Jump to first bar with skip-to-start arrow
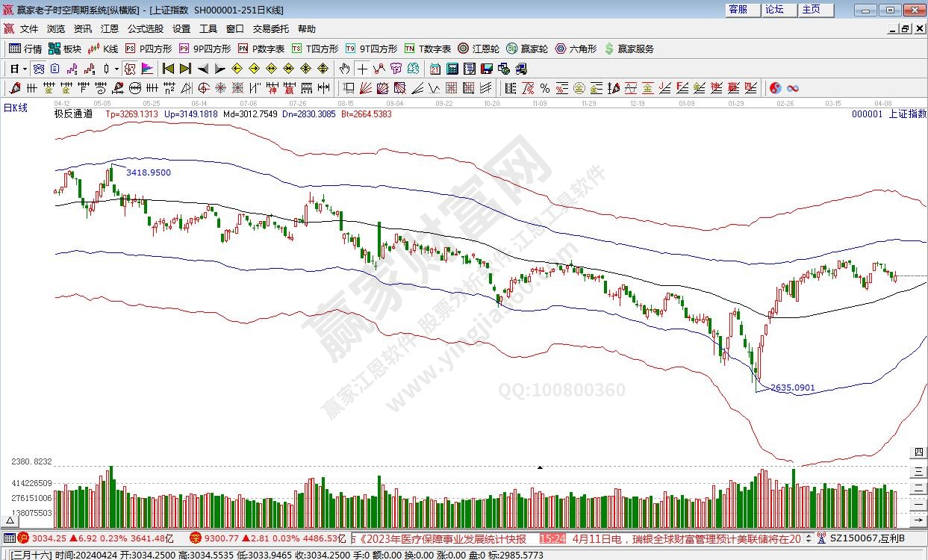This screenshot has height=560, width=928. 168,69
